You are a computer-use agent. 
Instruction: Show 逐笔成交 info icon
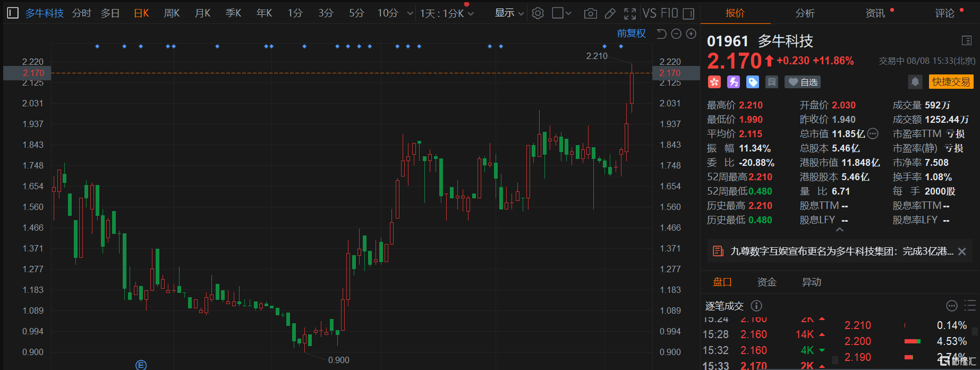pyautogui.click(x=756, y=306)
